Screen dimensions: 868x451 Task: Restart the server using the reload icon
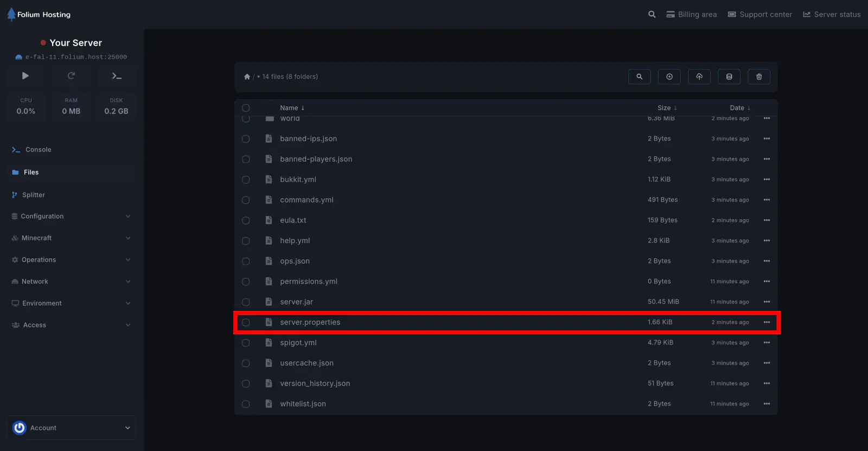pyautogui.click(x=71, y=76)
